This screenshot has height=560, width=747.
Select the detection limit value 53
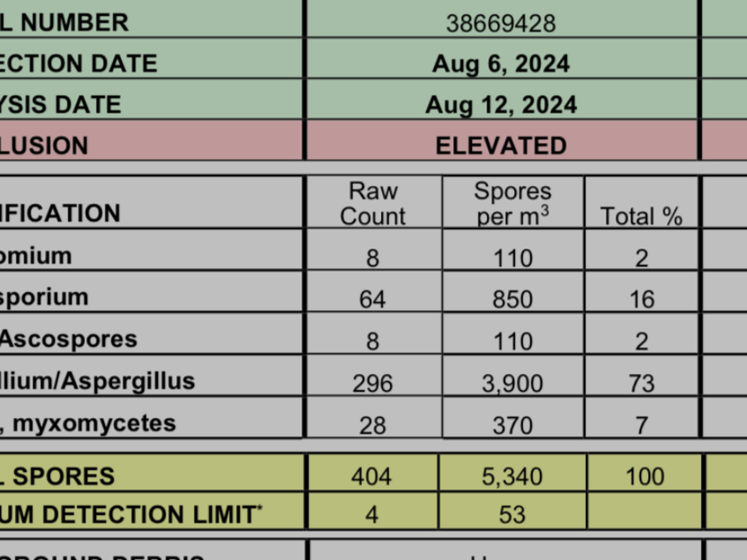pos(512,515)
